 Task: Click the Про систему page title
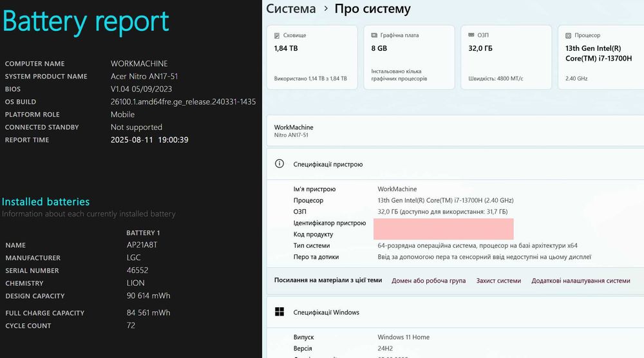[372, 8]
